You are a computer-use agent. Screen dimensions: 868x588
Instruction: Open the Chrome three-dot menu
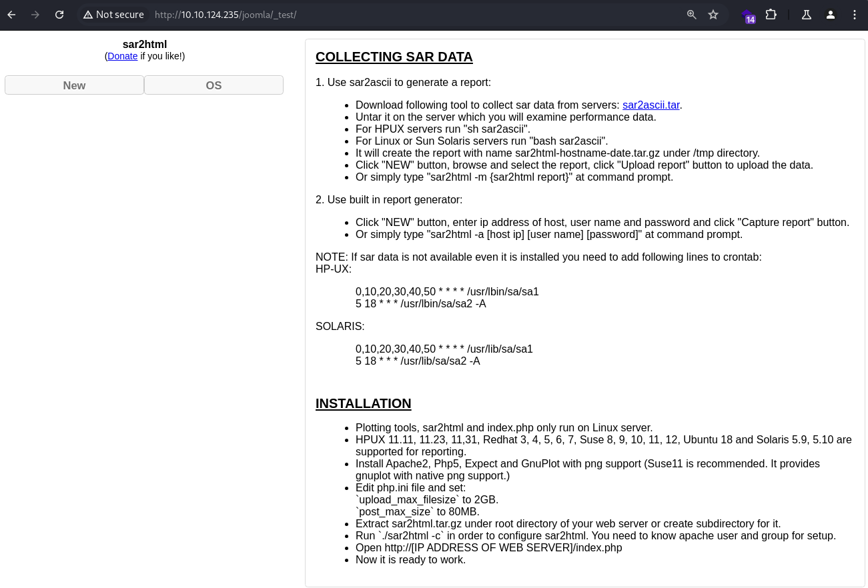855,15
